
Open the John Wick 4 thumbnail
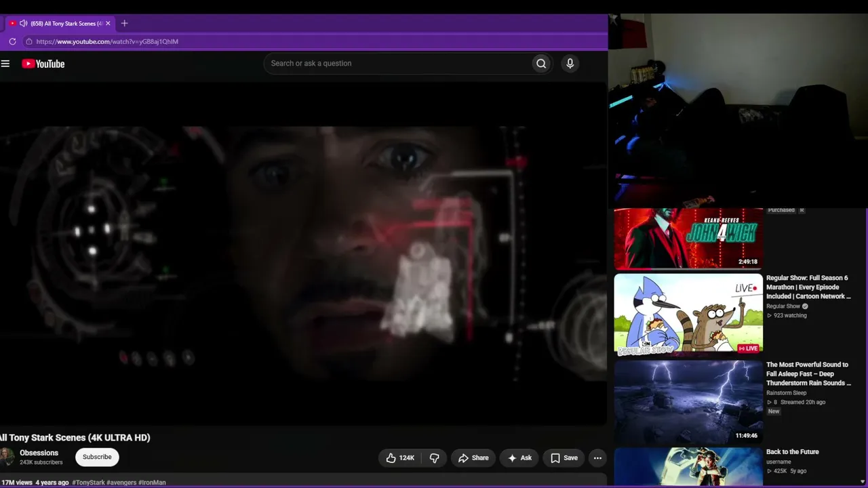[688, 239]
